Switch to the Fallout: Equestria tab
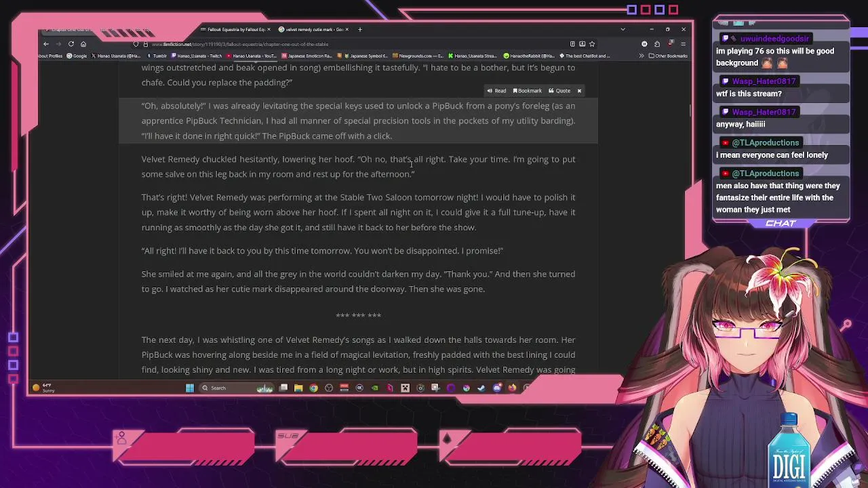This screenshot has height=488, width=868. pos(236,29)
